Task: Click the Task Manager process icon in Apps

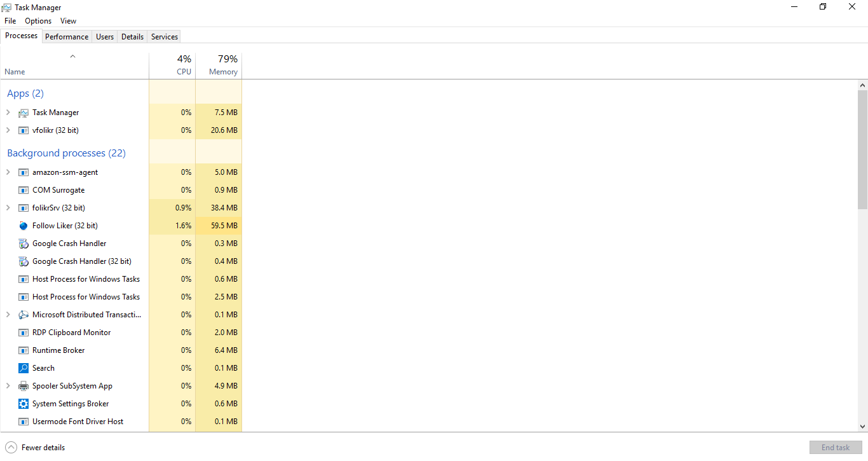Action: tap(24, 113)
